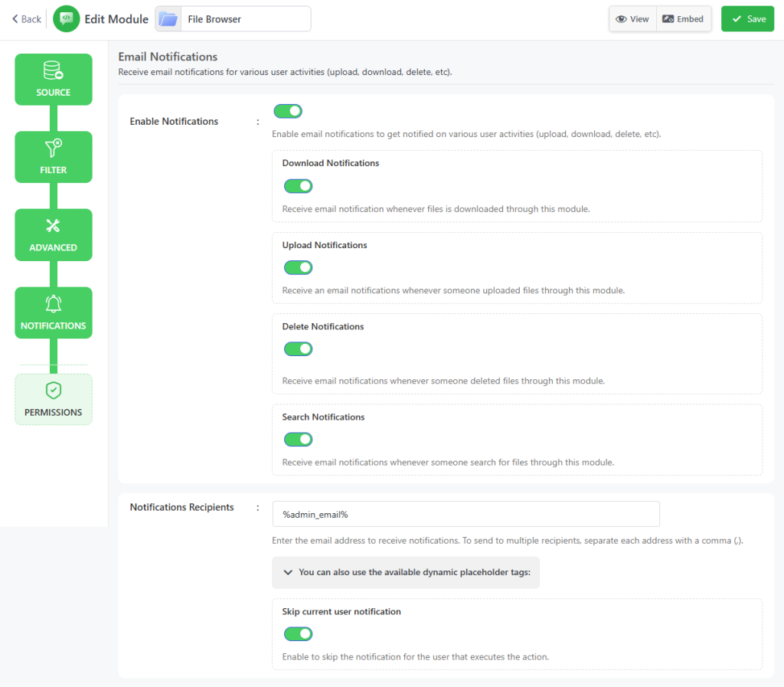Click the Advanced tools wrench icon
This screenshot has height=687, width=784.
54,226
